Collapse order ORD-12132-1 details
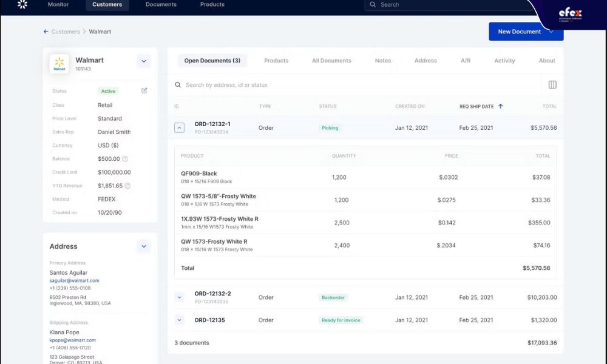Viewport: 607px width, 364px height. 179,127
